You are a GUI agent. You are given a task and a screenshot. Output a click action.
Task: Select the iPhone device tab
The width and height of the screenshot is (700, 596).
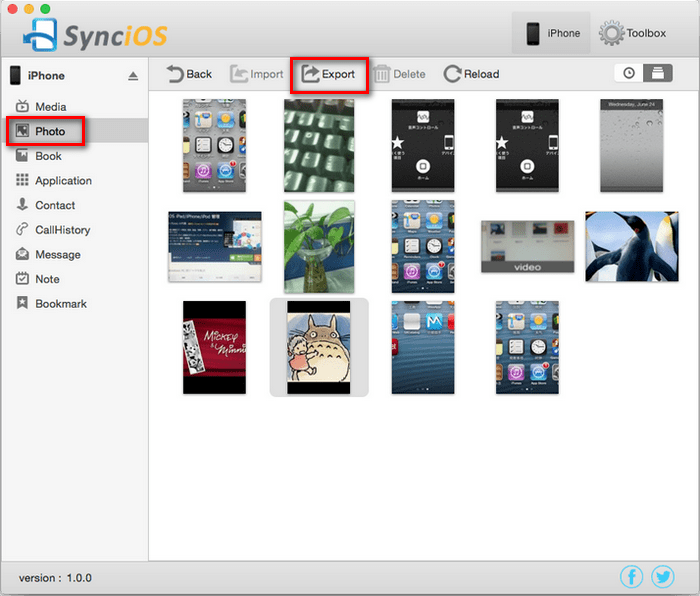(x=553, y=33)
